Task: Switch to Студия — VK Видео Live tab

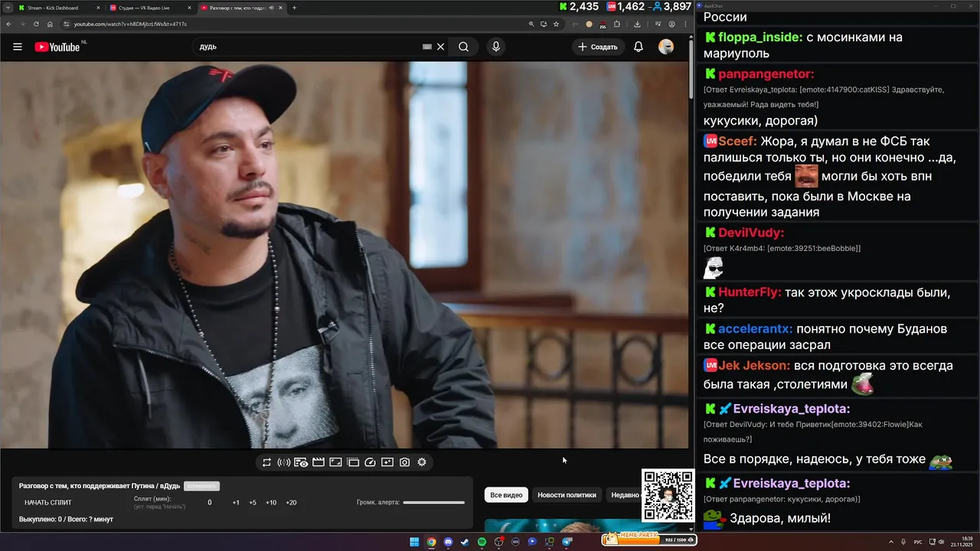Action: coord(149,8)
